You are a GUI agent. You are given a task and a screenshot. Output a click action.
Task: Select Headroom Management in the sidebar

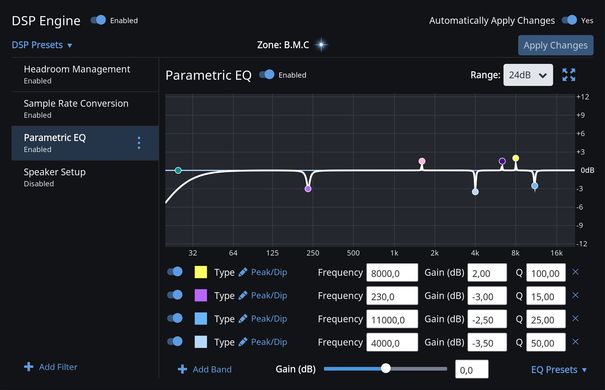click(x=85, y=74)
